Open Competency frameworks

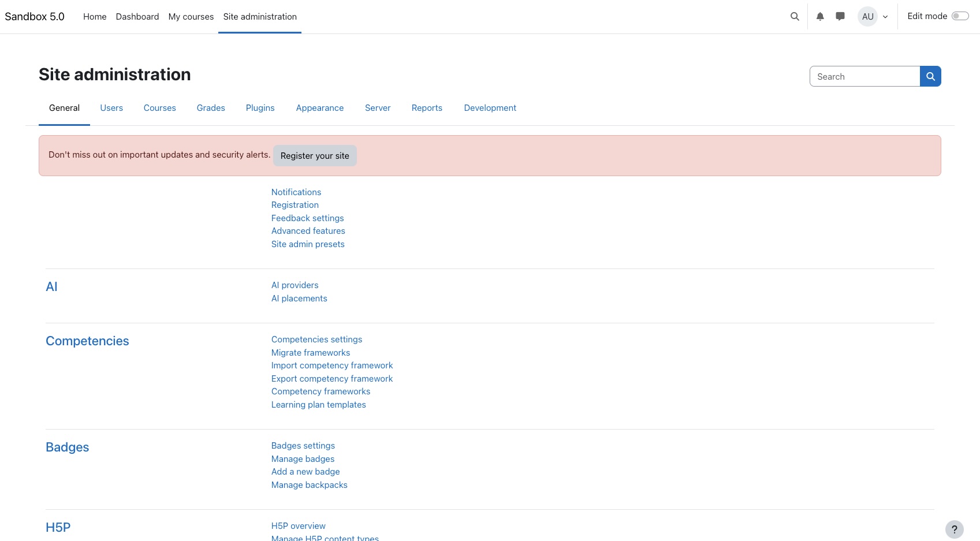tap(321, 391)
